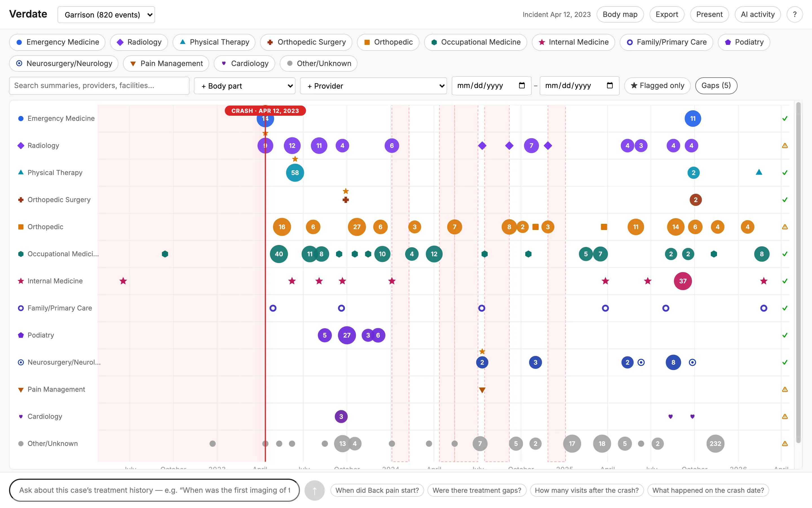
Task: Click the orange star flag above Orthopedic Surgery cross
Action: [x=346, y=191]
